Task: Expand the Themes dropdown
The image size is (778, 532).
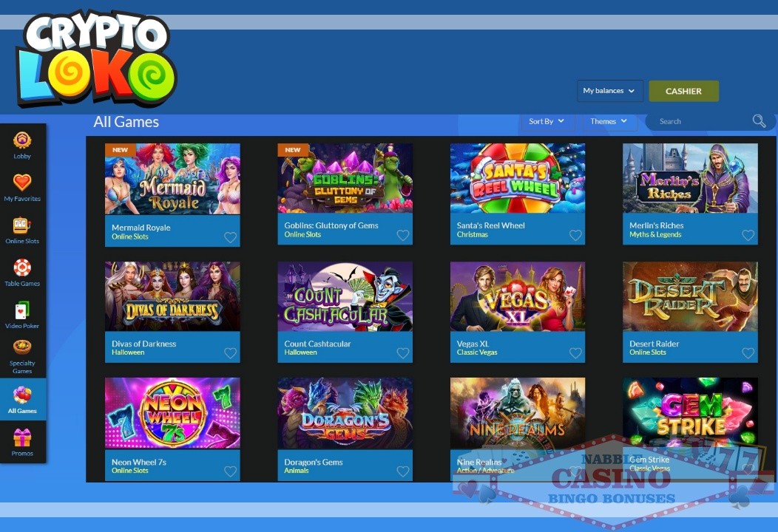Action: (609, 120)
